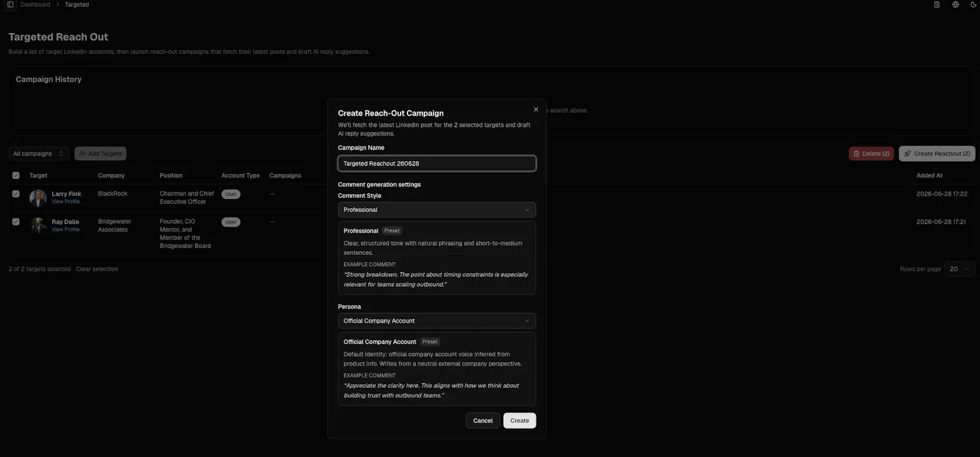The height and width of the screenshot is (457, 980).
Task: Click the Position column header
Action: coord(171,175)
